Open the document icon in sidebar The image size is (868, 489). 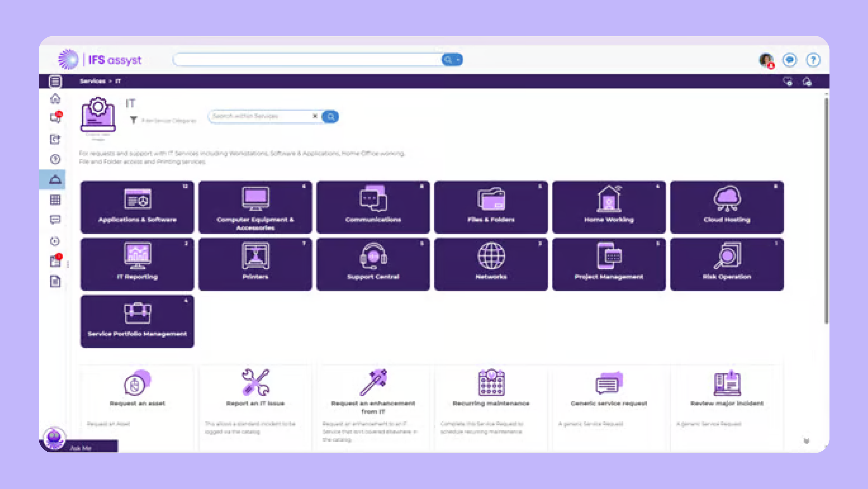[x=55, y=281]
